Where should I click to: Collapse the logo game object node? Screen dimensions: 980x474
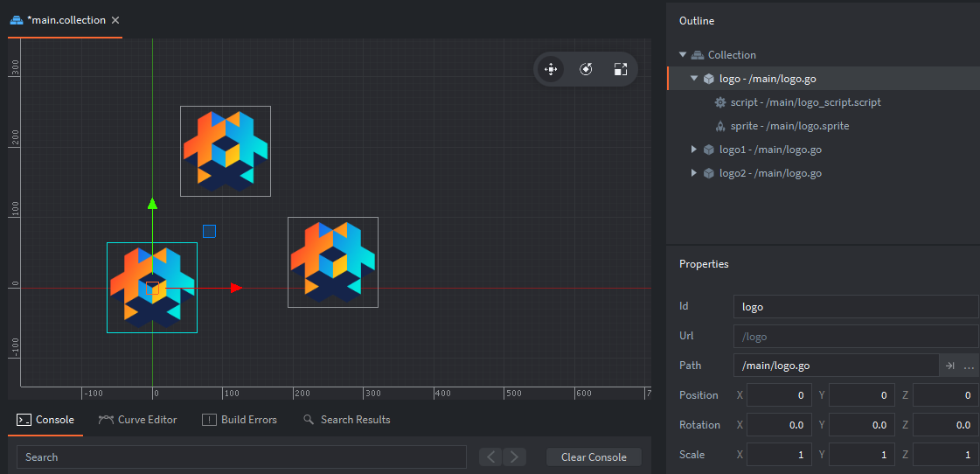tap(694, 79)
